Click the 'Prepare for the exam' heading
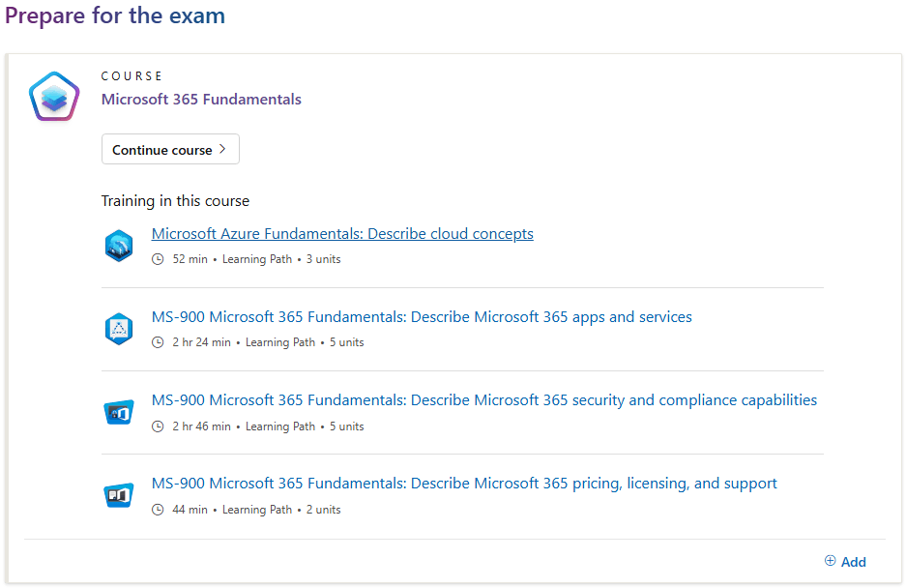Viewport: 906px width, 588px height. click(x=115, y=15)
